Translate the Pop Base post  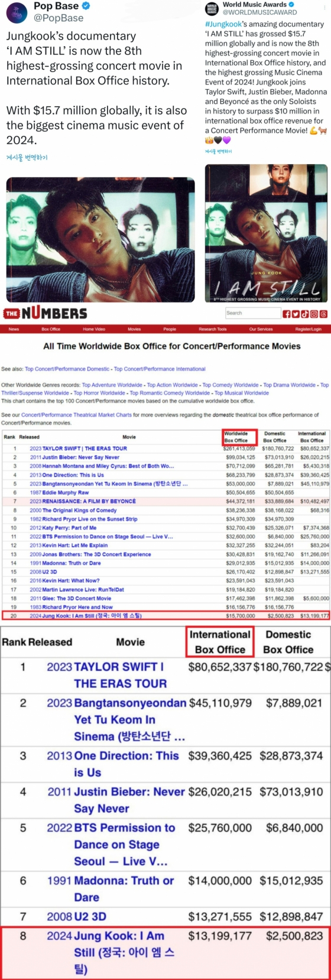tap(27, 157)
